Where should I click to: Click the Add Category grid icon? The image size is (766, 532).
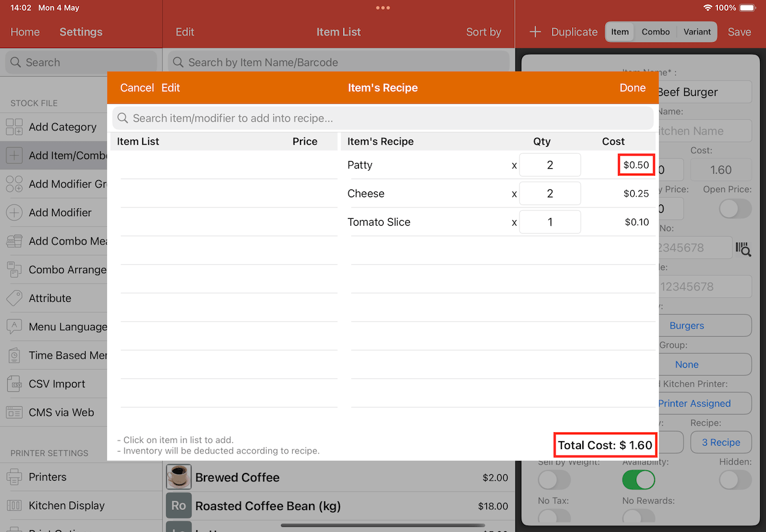coord(14,127)
